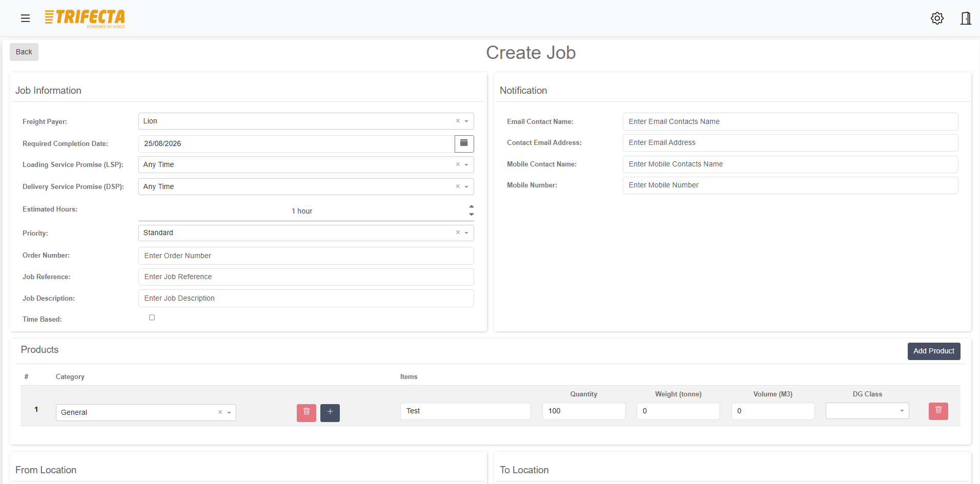Clear the Freight Payer selection Lion
The width and height of the screenshot is (980, 484).
point(458,121)
